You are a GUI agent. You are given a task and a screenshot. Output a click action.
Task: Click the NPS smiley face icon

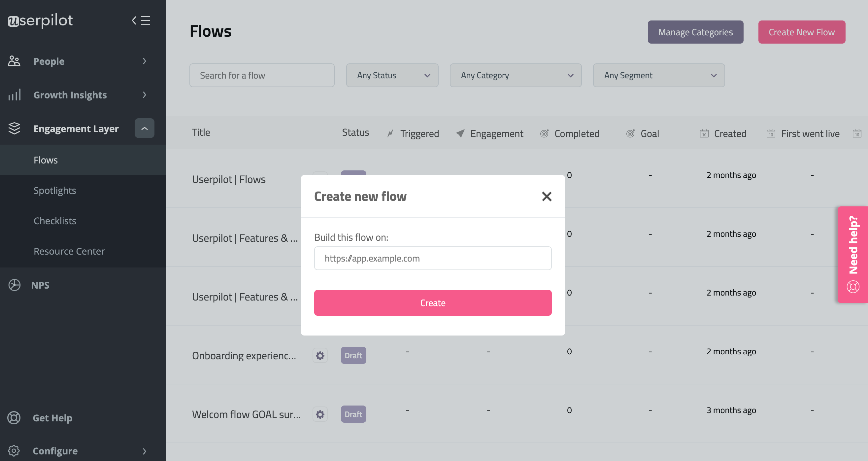point(14,284)
